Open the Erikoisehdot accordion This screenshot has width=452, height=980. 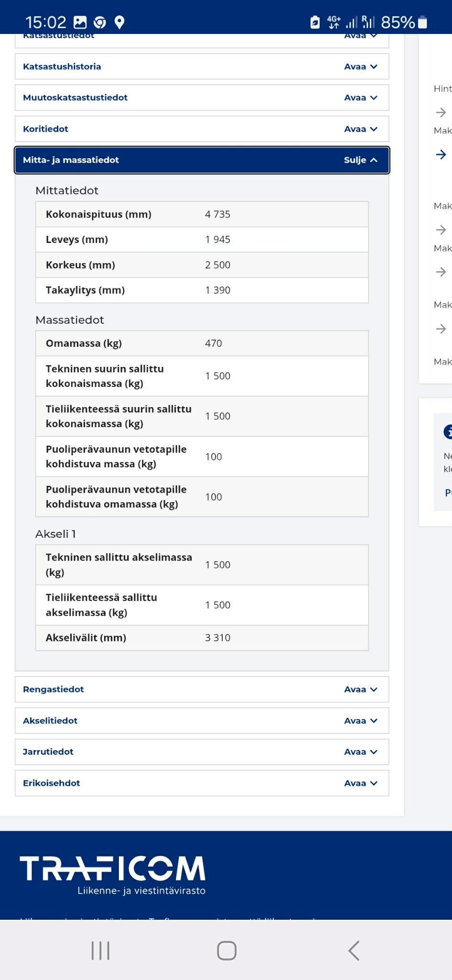tap(202, 783)
